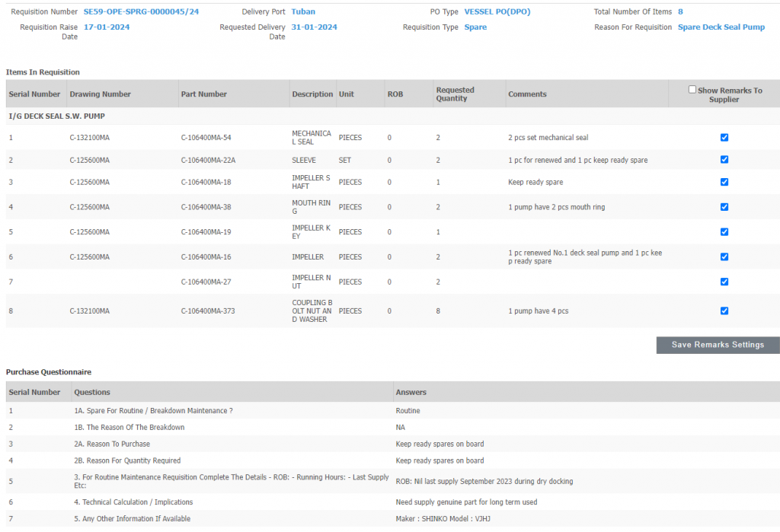Image resolution: width=780 pixels, height=532 pixels.
Task: Click the Part Number column header
Action: [x=203, y=94]
